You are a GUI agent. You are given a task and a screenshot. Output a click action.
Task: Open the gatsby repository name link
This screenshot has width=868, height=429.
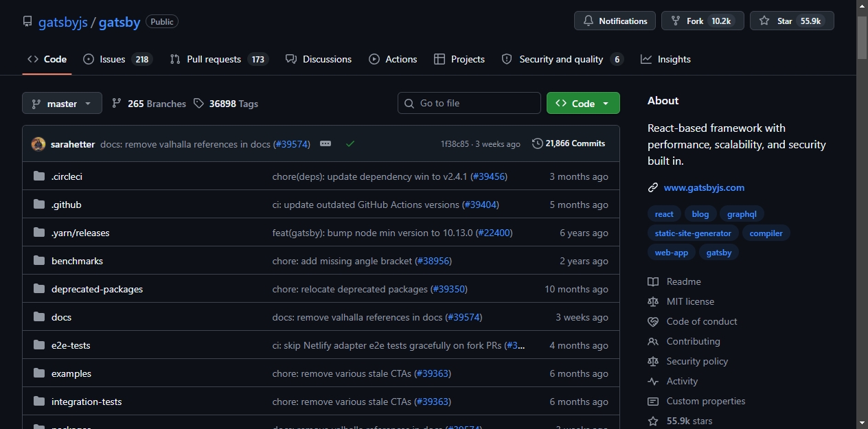coord(119,22)
